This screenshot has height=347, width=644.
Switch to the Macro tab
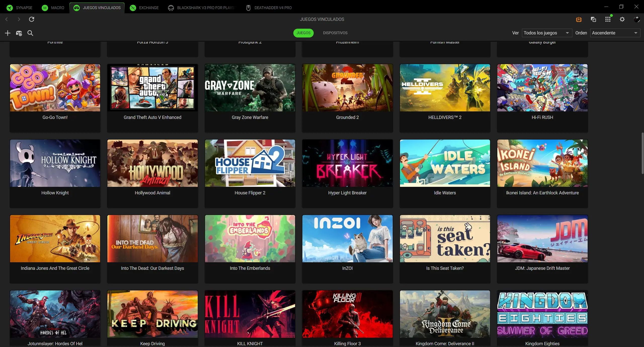(53, 8)
